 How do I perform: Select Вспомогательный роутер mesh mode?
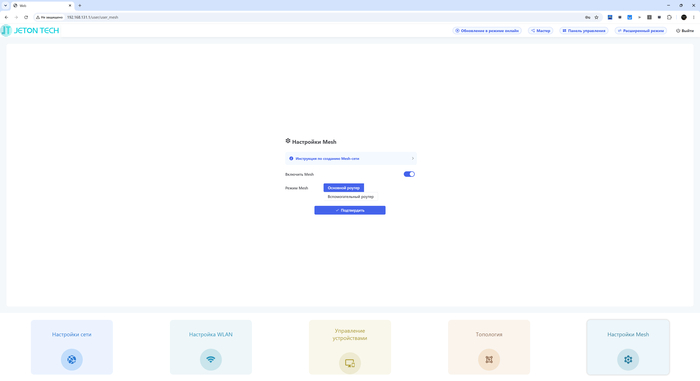[350, 197]
